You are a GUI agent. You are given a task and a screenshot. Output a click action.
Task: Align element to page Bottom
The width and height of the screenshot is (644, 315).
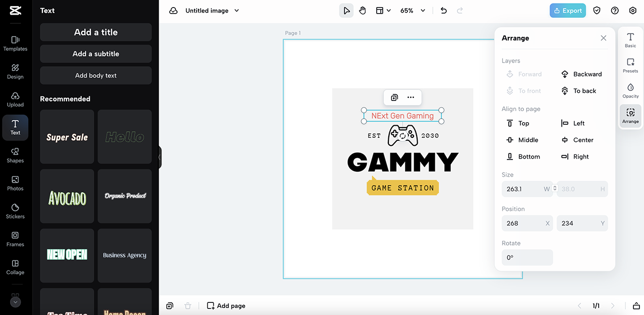tap(523, 156)
